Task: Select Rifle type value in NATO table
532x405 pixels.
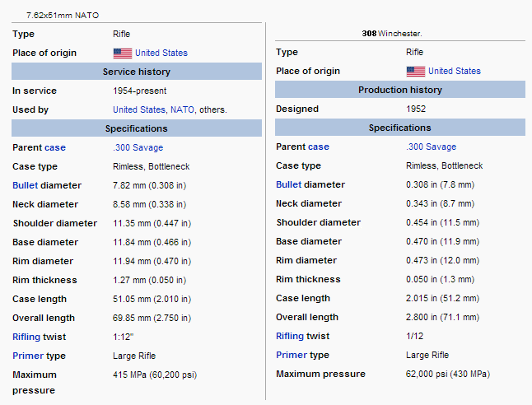Action: [121, 34]
